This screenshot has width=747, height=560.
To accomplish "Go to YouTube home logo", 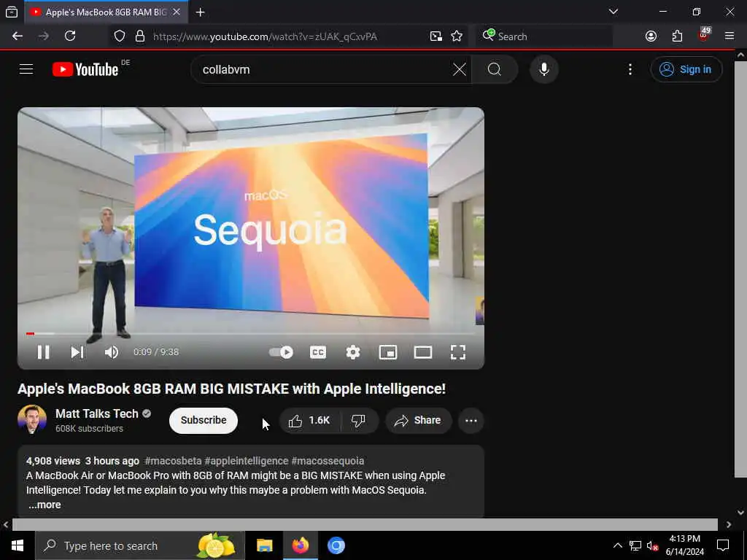I will coord(86,69).
